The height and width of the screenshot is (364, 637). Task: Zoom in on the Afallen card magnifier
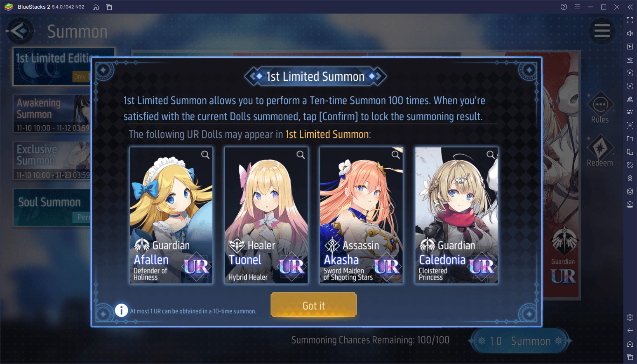205,155
